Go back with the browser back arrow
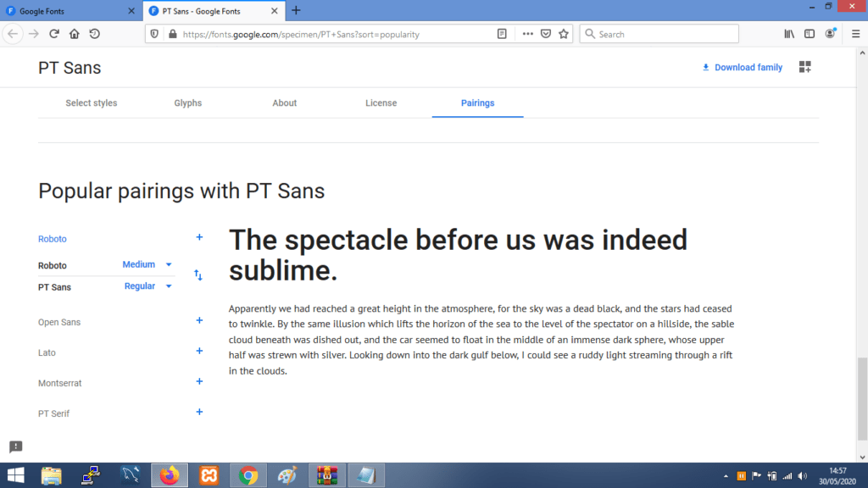 13,34
